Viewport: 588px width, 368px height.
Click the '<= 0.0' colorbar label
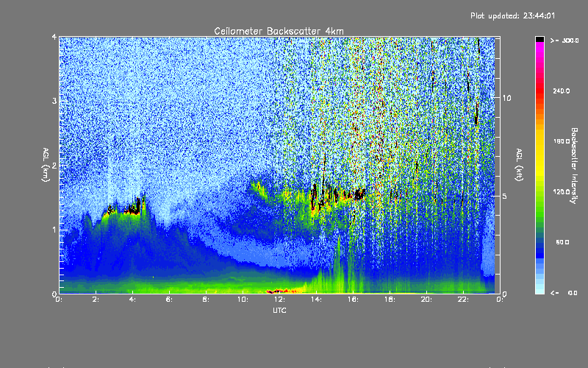point(564,293)
